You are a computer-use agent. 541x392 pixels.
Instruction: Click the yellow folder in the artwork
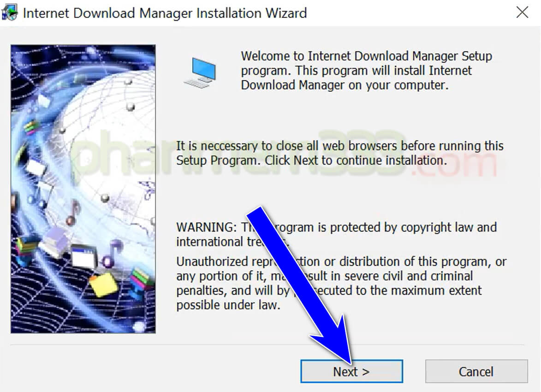click(103, 284)
